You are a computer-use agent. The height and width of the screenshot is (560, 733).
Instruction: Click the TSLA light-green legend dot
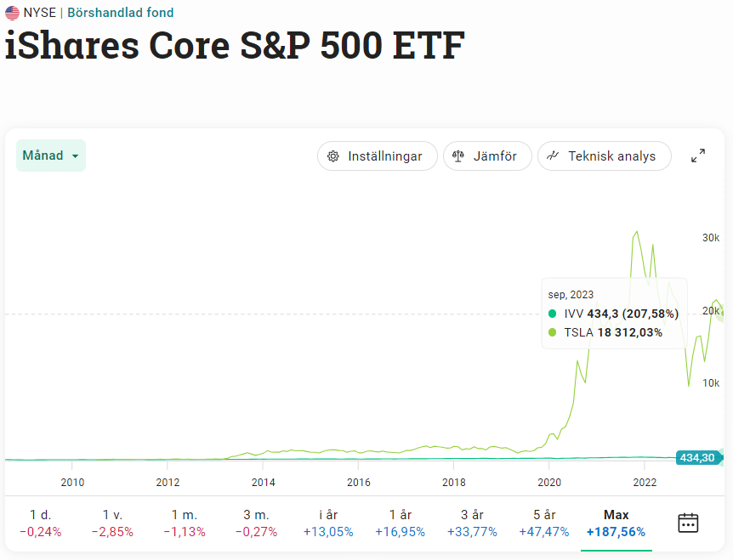[x=553, y=332]
